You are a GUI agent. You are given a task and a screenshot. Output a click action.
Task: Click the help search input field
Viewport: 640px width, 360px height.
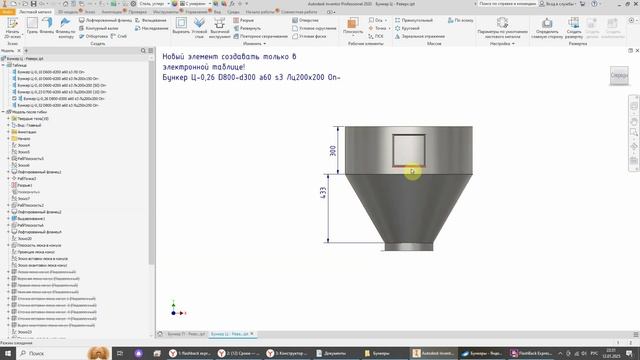507,4
